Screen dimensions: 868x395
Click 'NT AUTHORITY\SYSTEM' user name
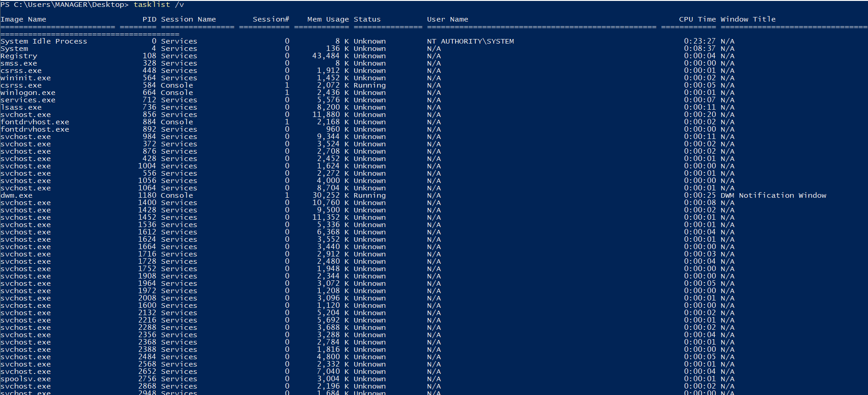click(x=471, y=41)
